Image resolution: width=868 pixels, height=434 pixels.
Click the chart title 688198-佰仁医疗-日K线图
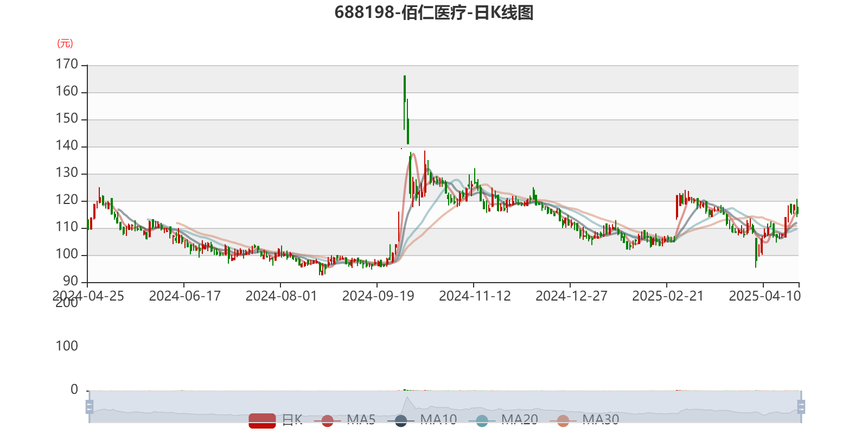coord(434,12)
